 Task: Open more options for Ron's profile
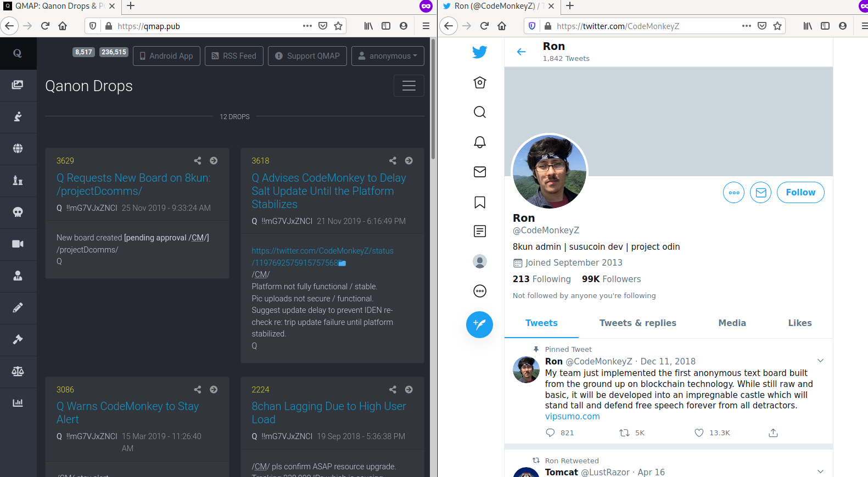[x=734, y=193]
